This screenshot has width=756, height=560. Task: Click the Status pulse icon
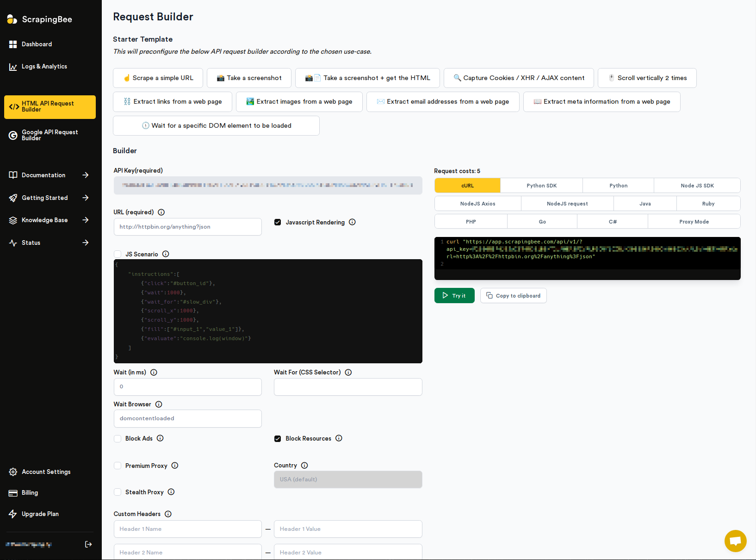pyautogui.click(x=13, y=243)
